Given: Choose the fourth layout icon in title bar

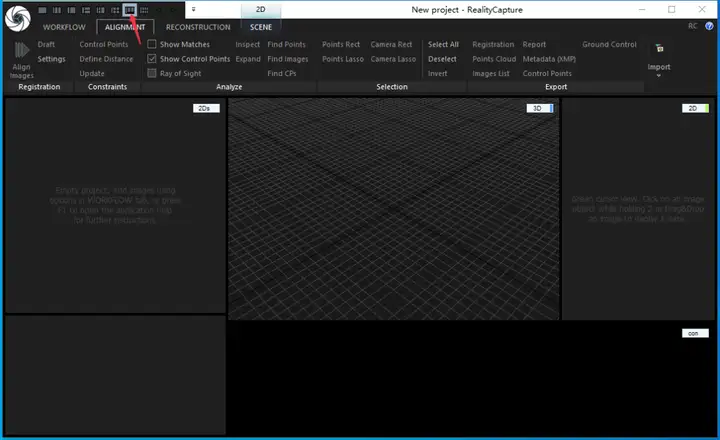Looking at the screenshot, I should point(86,10).
